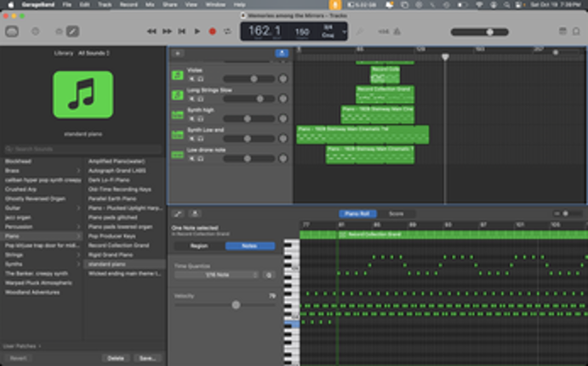Viewport: 588px width, 366px height.
Task: Click the Delete patch button
Action: 116,358
